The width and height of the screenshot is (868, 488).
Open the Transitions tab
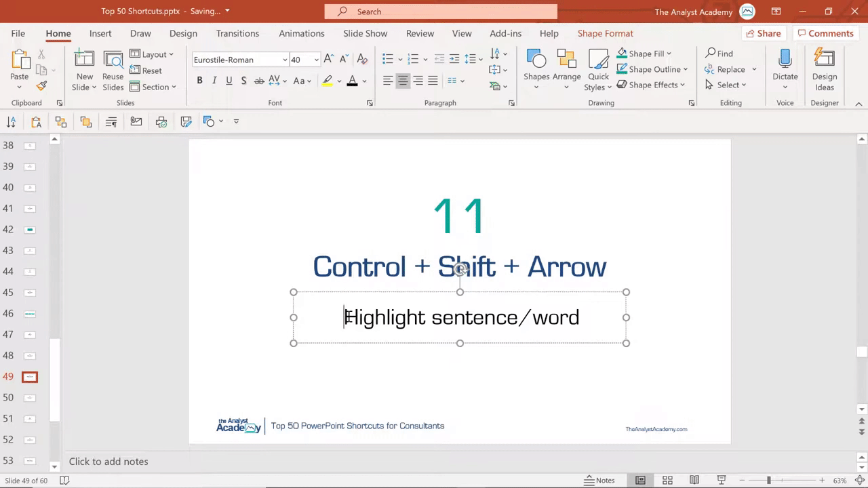point(237,33)
